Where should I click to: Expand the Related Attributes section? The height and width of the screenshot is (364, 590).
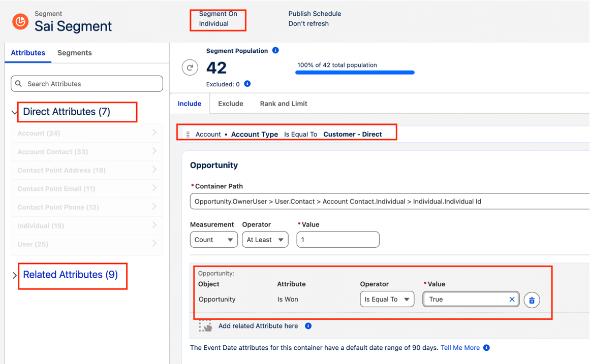(15, 275)
